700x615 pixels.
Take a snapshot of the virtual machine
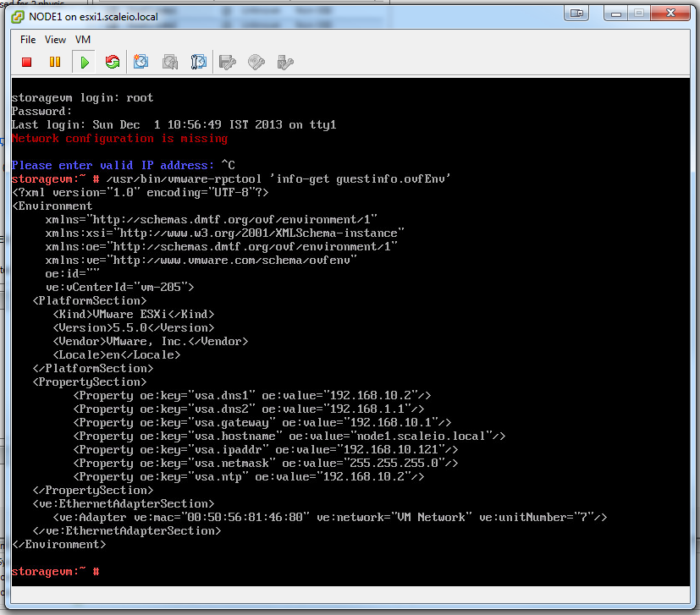[x=141, y=62]
